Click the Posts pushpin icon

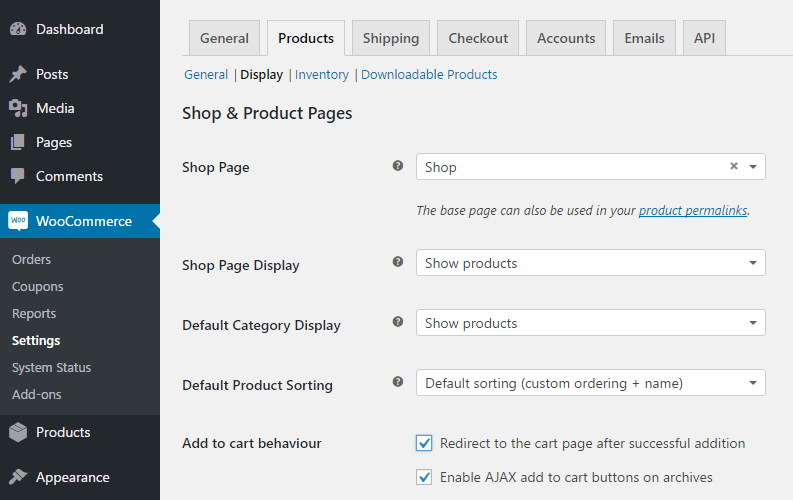tap(18, 74)
